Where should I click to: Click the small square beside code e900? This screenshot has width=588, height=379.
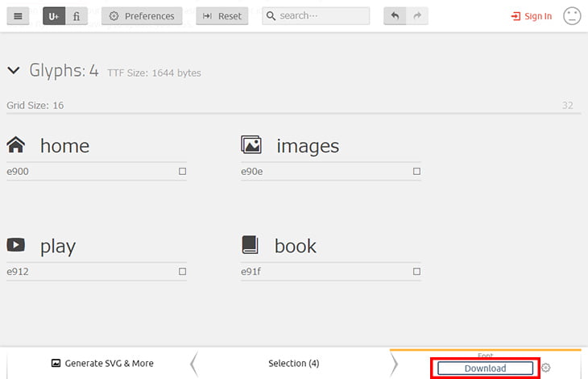coord(182,172)
